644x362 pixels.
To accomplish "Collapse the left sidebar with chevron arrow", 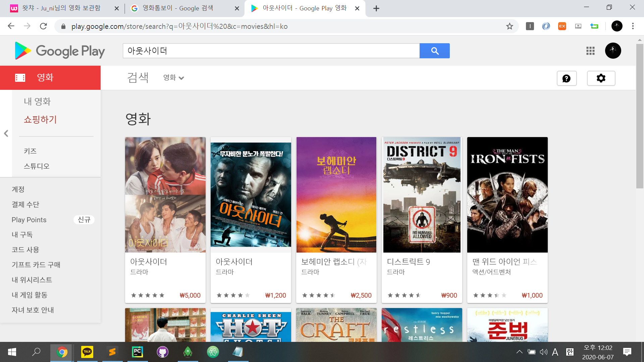I will [6, 133].
